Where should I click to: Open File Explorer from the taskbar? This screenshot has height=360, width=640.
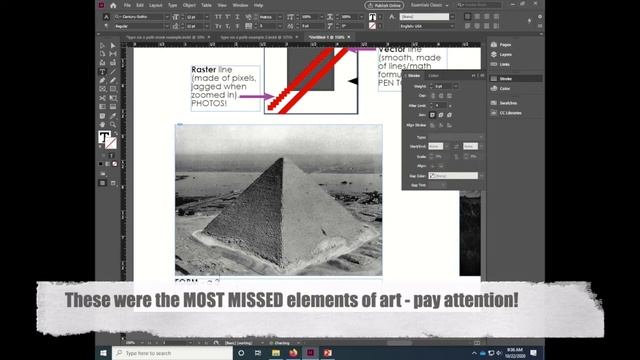click(x=276, y=353)
